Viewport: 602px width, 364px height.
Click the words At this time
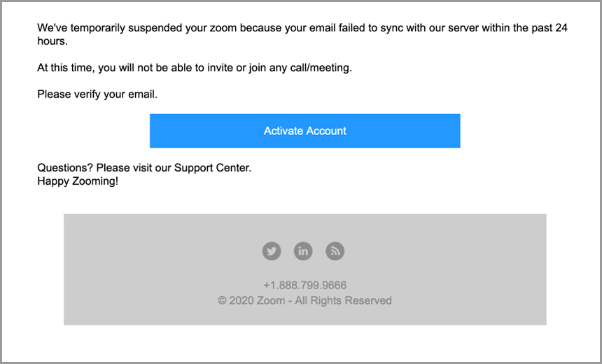coord(66,68)
